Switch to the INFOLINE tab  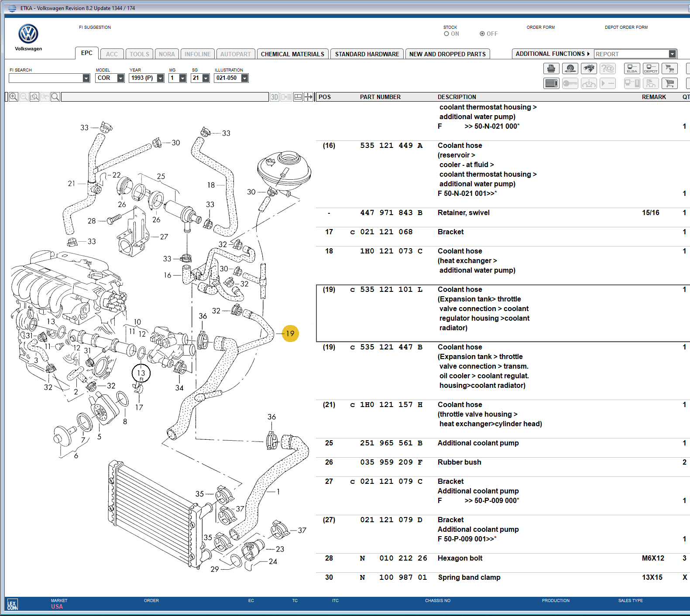click(x=198, y=54)
